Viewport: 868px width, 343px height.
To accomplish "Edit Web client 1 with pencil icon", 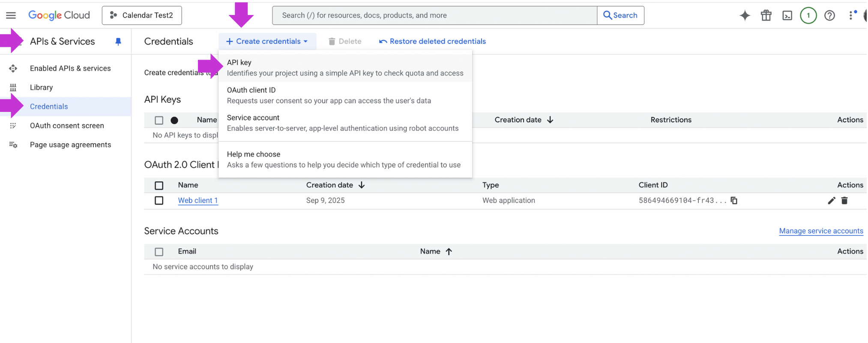I will click(832, 201).
